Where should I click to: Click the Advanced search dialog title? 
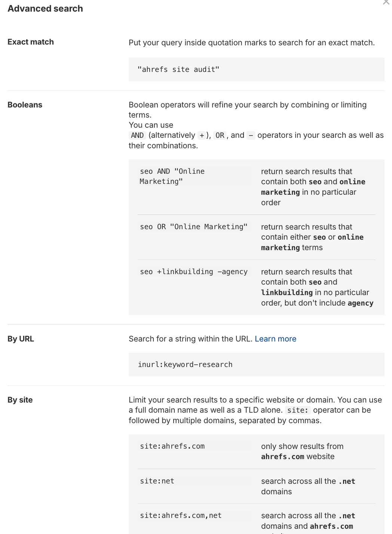click(45, 8)
